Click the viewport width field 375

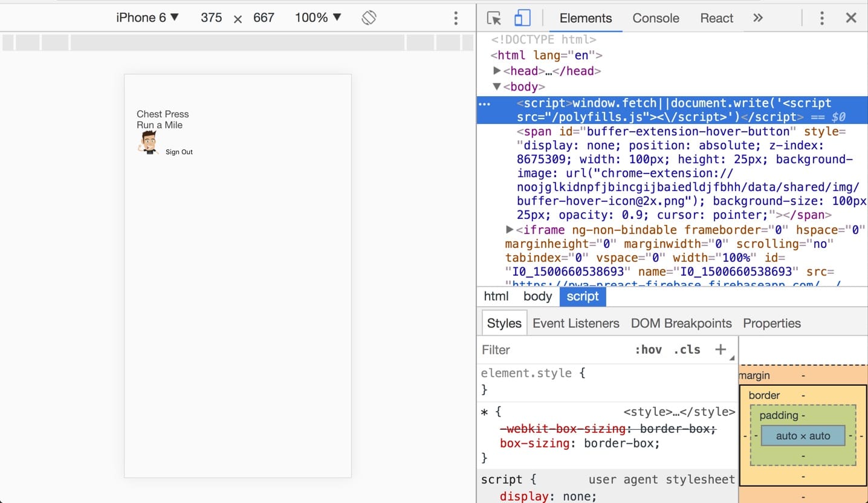pos(212,18)
